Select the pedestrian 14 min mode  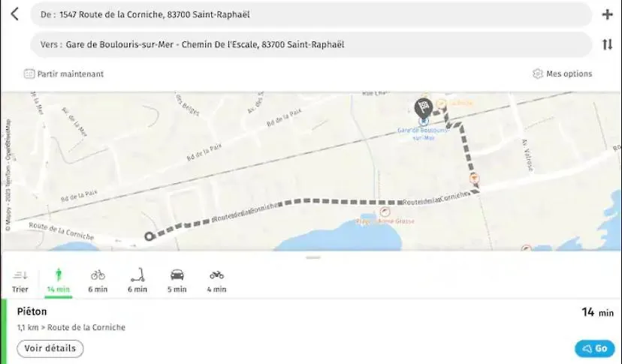(59, 281)
